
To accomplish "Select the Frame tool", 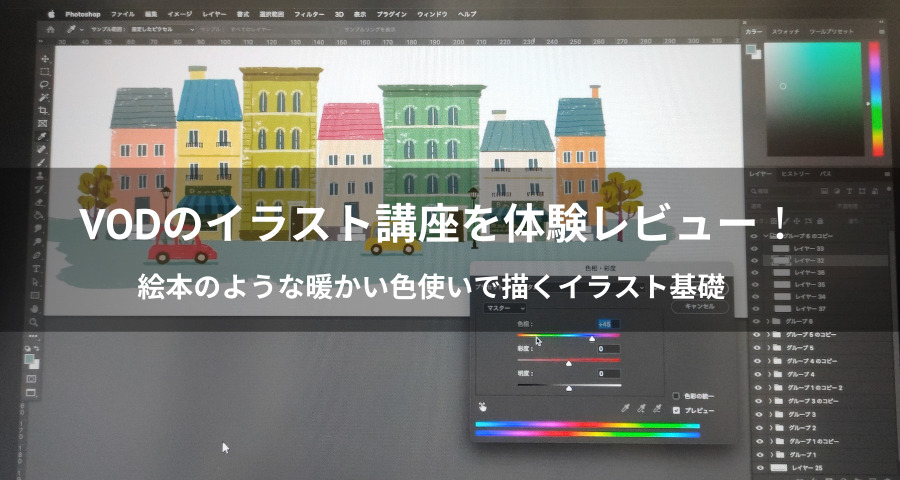I will [x=42, y=123].
